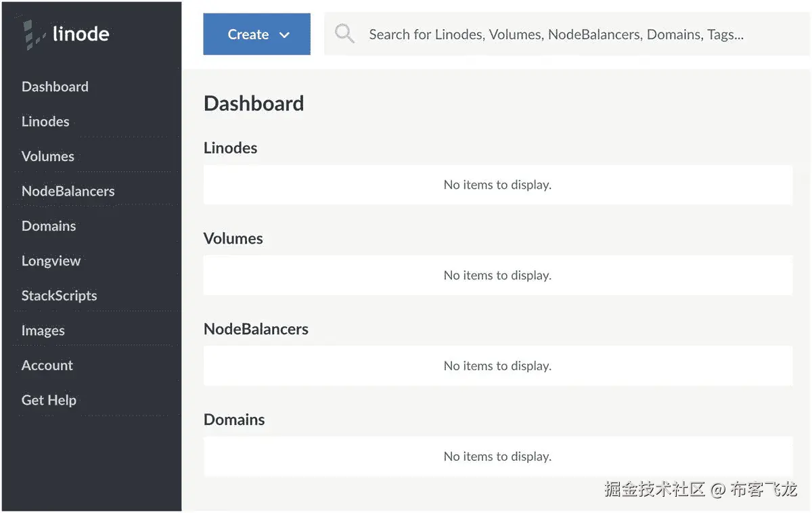Navigate to Domains in the sidebar

coord(49,226)
